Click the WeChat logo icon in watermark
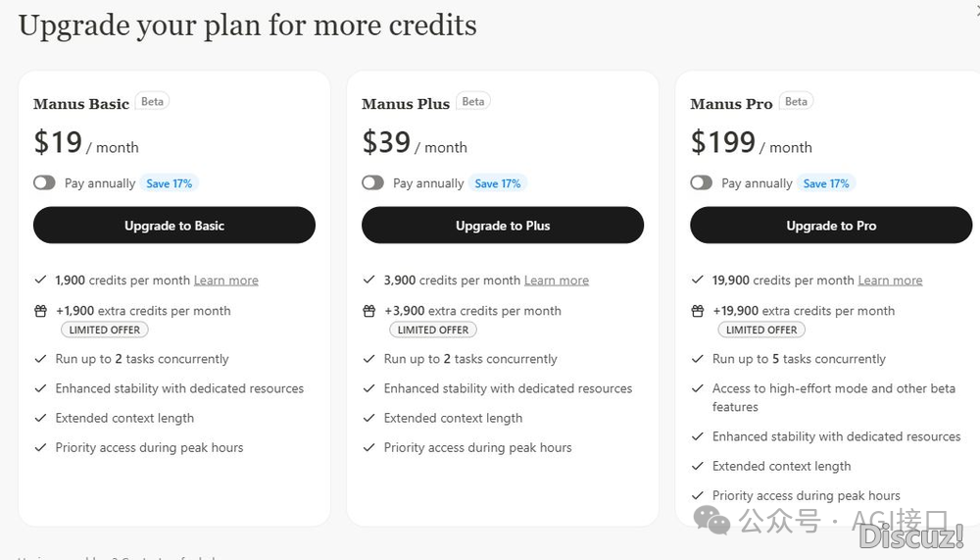Image resolution: width=980 pixels, height=560 pixels. click(x=711, y=521)
